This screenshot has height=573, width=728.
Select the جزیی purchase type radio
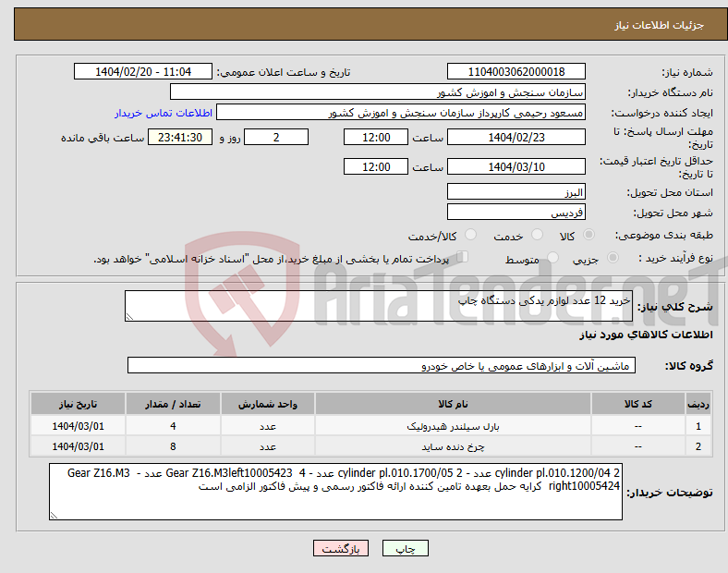(x=613, y=257)
